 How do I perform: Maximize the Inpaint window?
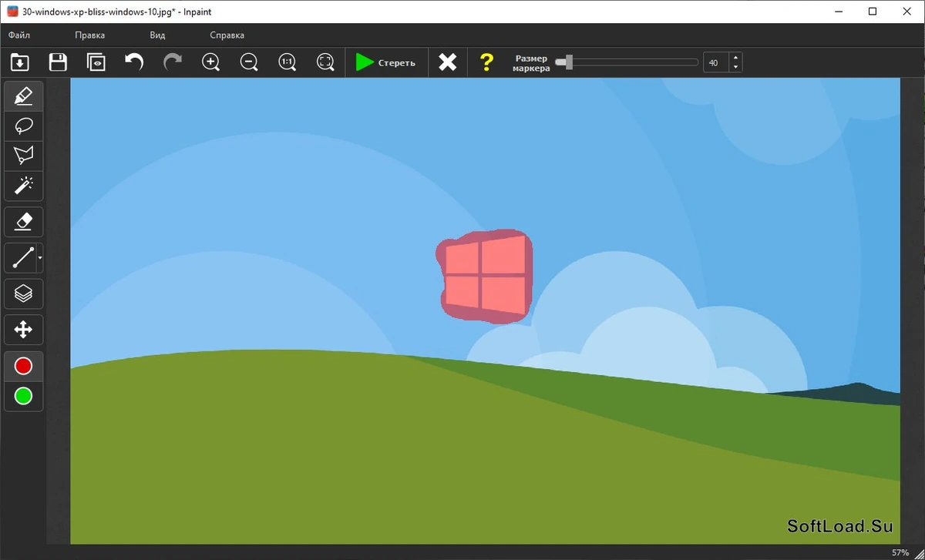click(873, 12)
